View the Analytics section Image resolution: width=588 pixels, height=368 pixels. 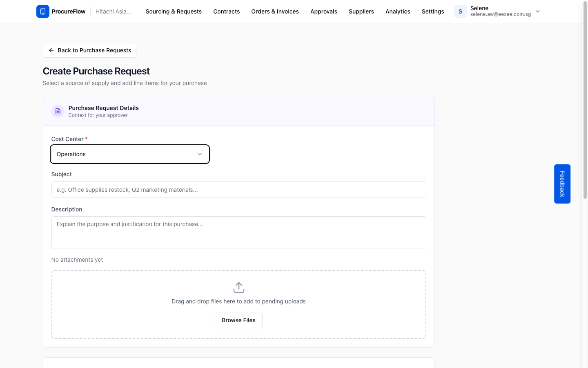[x=398, y=11]
